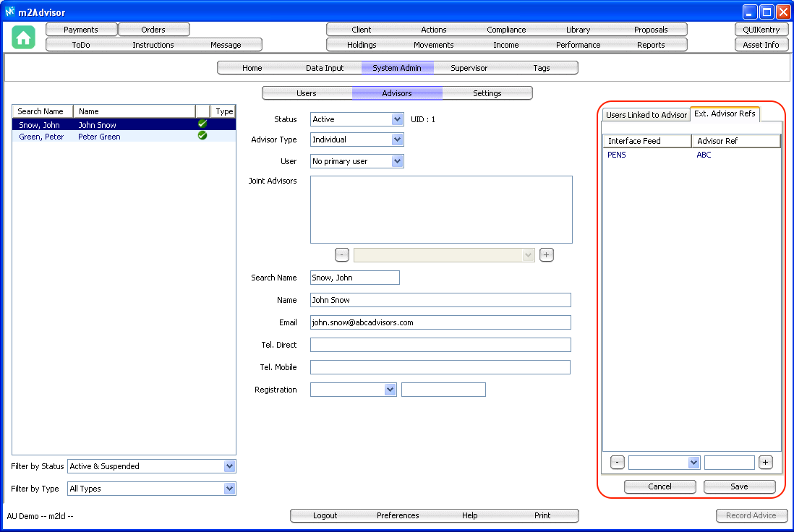Expand the Advisor Type dropdown
Image resolution: width=794 pixels, height=532 pixels.
pos(396,140)
